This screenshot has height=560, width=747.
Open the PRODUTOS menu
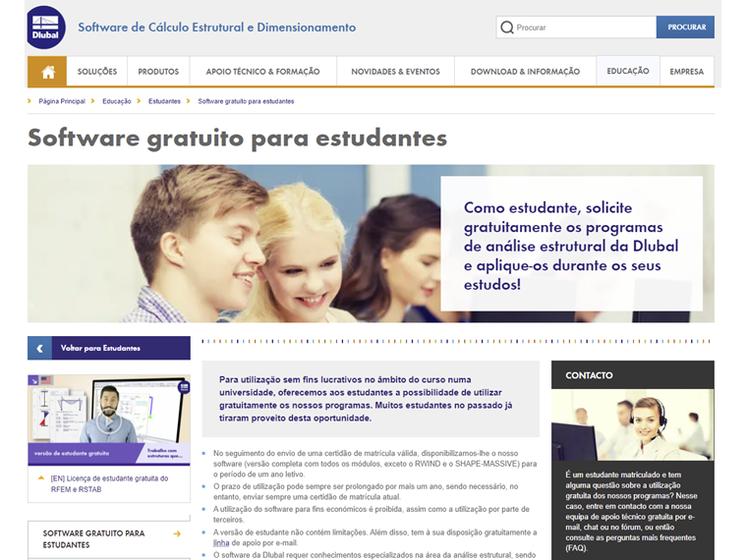tap(158, 72)
